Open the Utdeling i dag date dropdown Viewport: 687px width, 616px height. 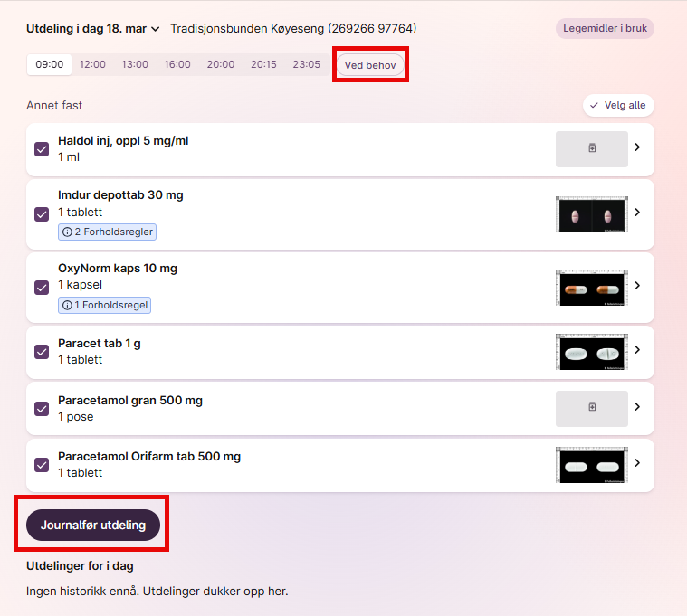[x=93, y=29]
